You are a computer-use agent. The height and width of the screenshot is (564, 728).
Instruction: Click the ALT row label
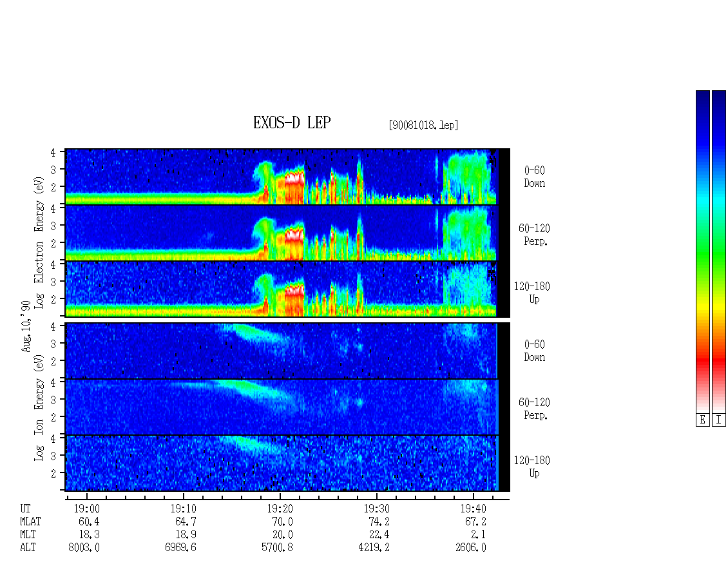click(28, 548)
